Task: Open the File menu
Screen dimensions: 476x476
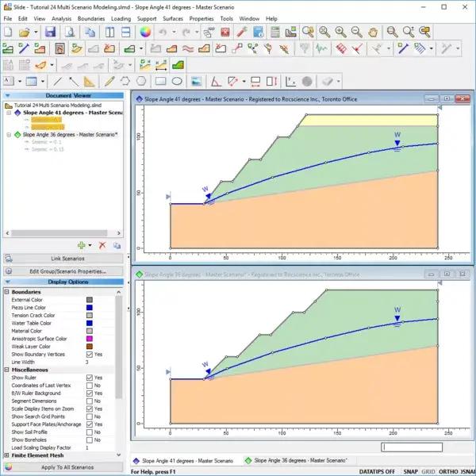Action: [x=8, y=18]
